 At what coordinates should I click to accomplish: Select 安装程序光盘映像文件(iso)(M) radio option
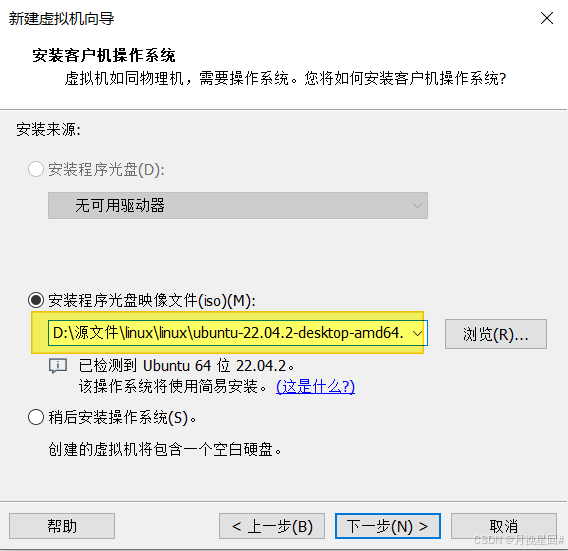pos(36,300)
